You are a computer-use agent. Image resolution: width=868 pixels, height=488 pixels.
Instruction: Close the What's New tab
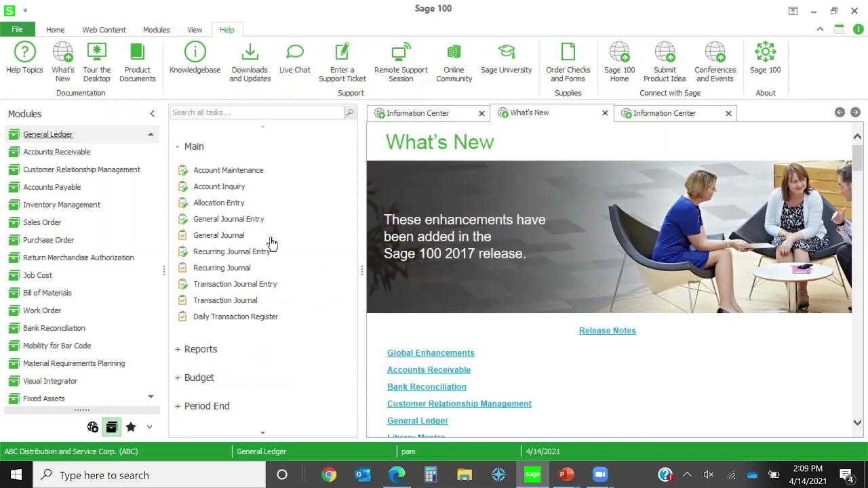[605, 113]
